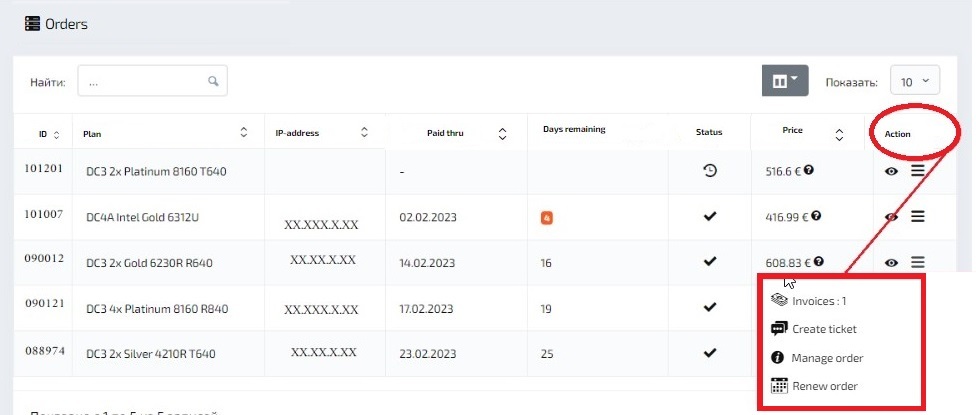This screenshot has width=976, height=415.
Task: Click price help icon for 416.99 €
Action: click(818, 215)
